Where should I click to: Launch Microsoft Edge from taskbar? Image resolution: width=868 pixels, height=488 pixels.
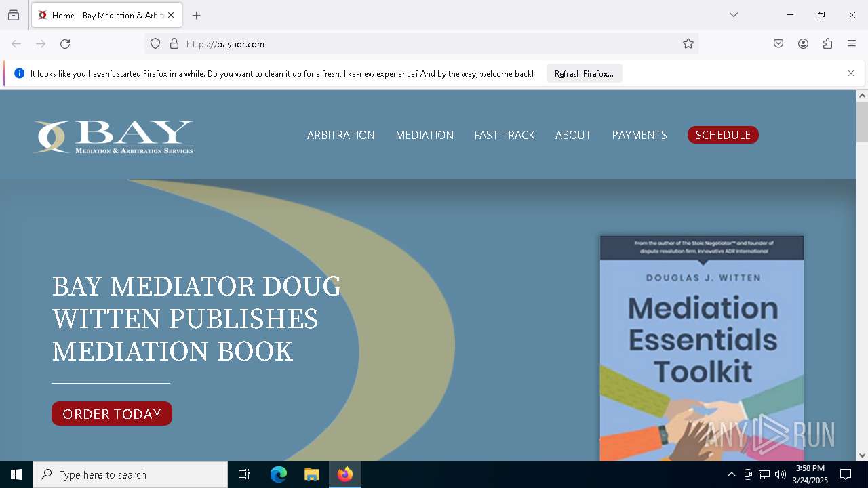tap(279, 474)
